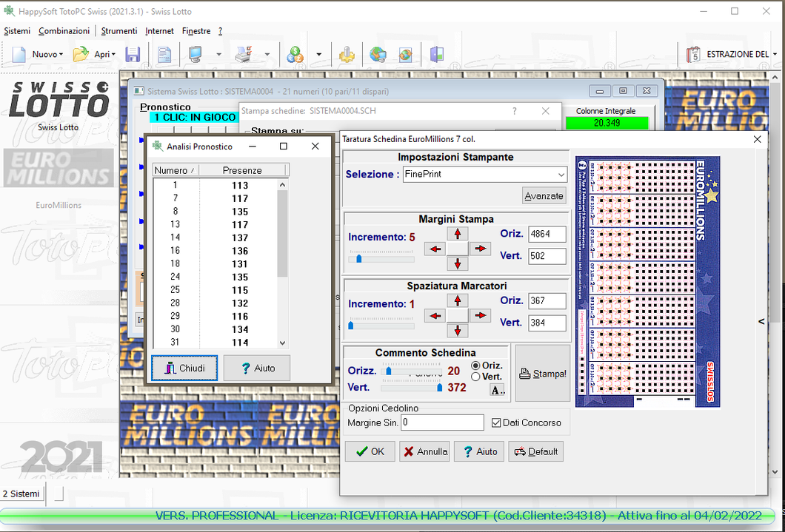Viewport: 785px width, 532px height.
Task: Click the calendar icon beside ESTRAZIONE DEL
Action: (x=693, y=54)
